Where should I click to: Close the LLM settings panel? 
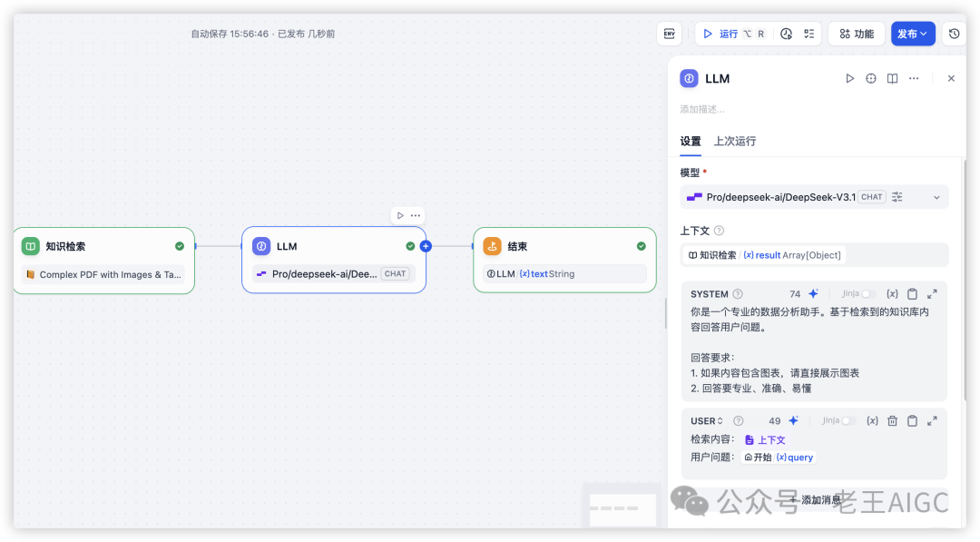[951, 78]
